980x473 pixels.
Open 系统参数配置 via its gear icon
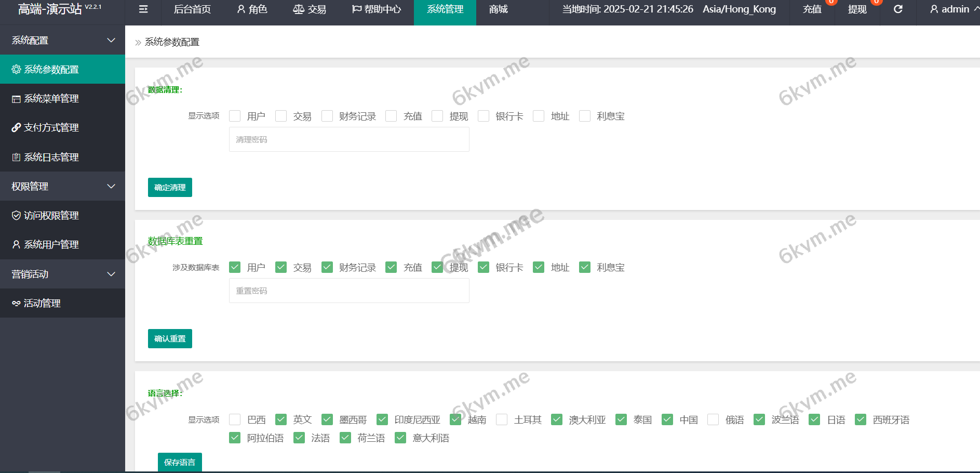[x=17, y=69]
